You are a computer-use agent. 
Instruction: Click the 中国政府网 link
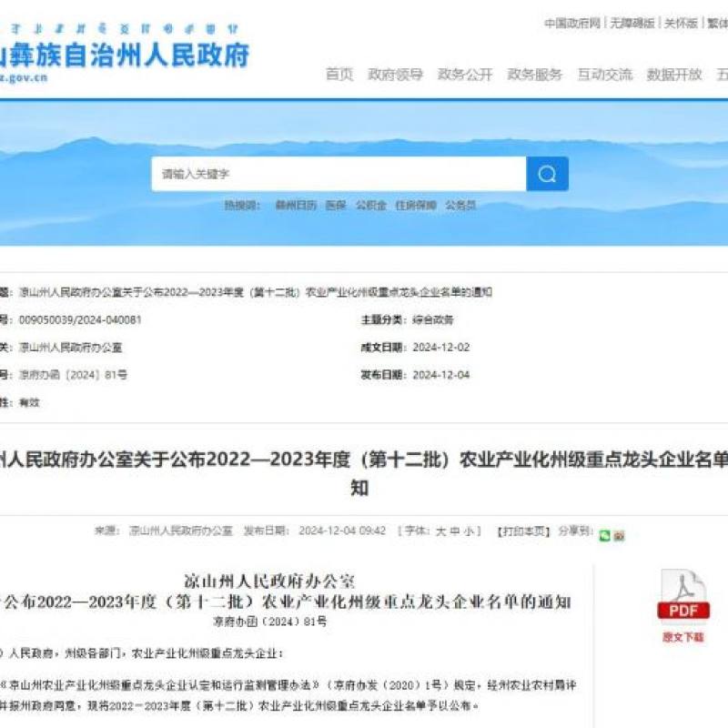(x=572, y=23)
